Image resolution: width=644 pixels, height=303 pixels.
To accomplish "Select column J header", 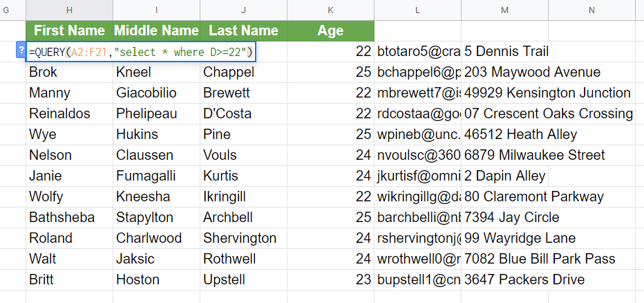I will point(244,10).
